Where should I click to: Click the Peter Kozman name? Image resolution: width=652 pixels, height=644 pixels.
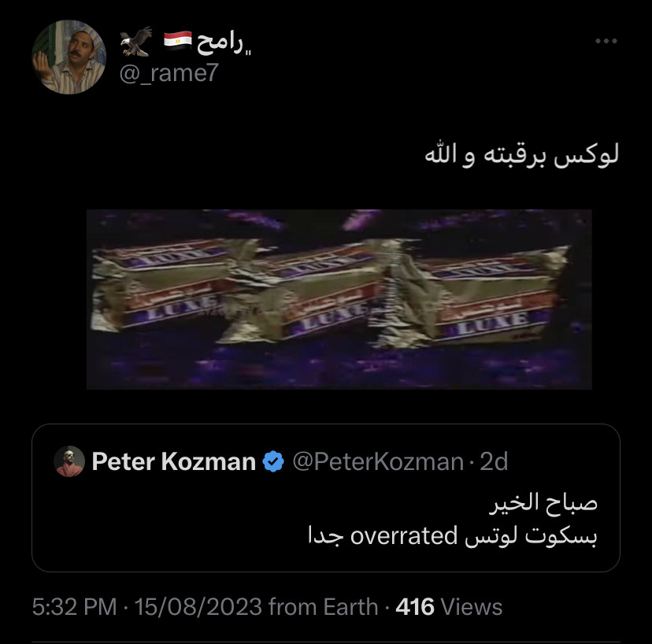pos(174,461)
